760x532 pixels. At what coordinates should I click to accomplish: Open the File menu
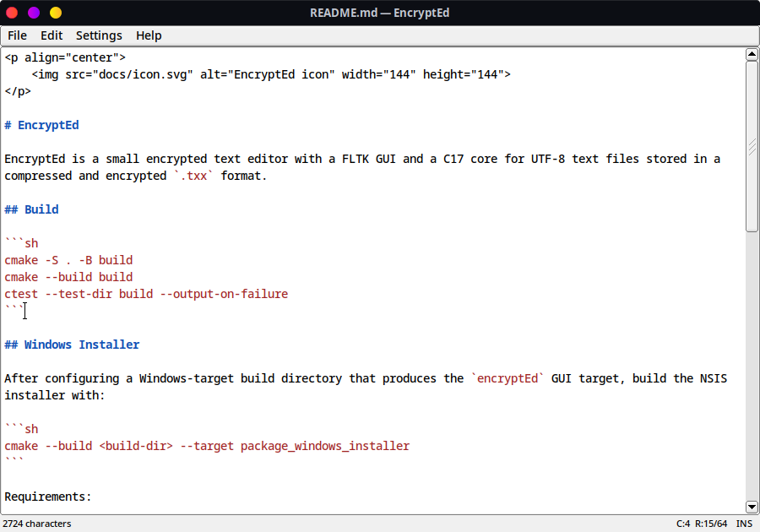(x=17, y=35)
